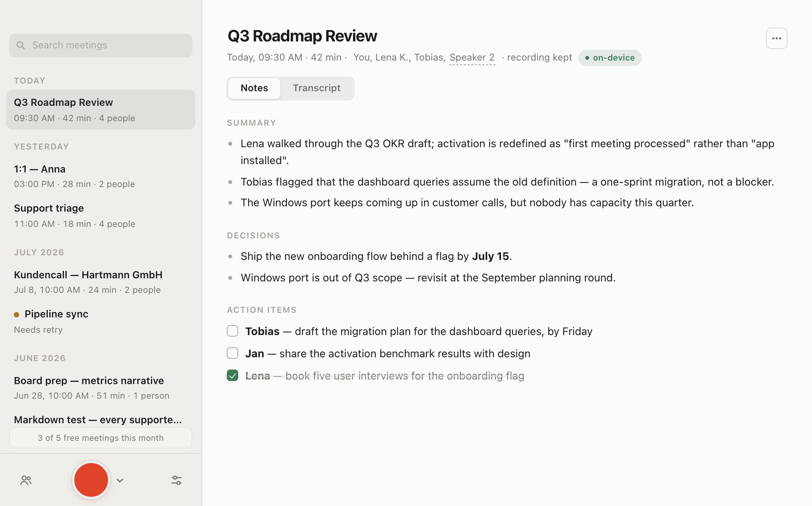The image size is (812, 506).
Task: Open Kundencall — Hartmann GmbH meeting
Action: 101,282
